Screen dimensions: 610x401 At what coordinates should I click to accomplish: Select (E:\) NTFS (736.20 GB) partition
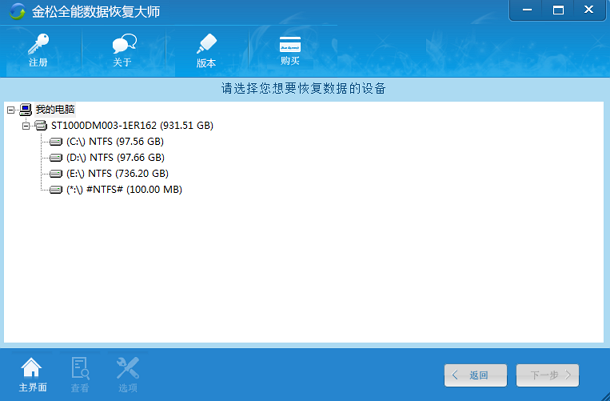(x=117, y=173)
